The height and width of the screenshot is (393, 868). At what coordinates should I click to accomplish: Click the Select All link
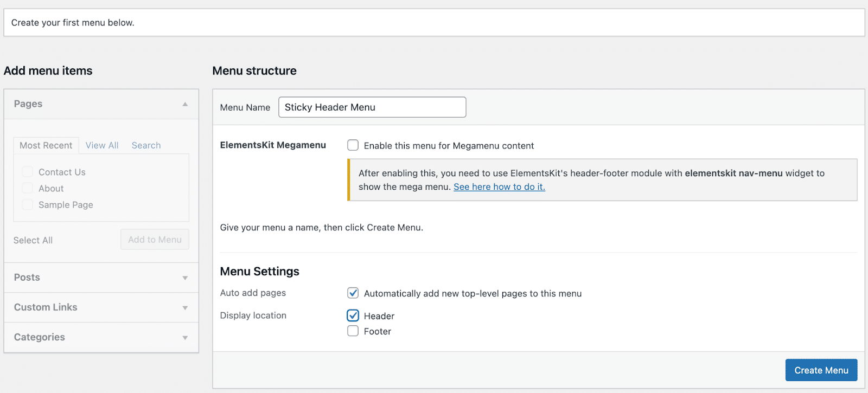[33, 240]
